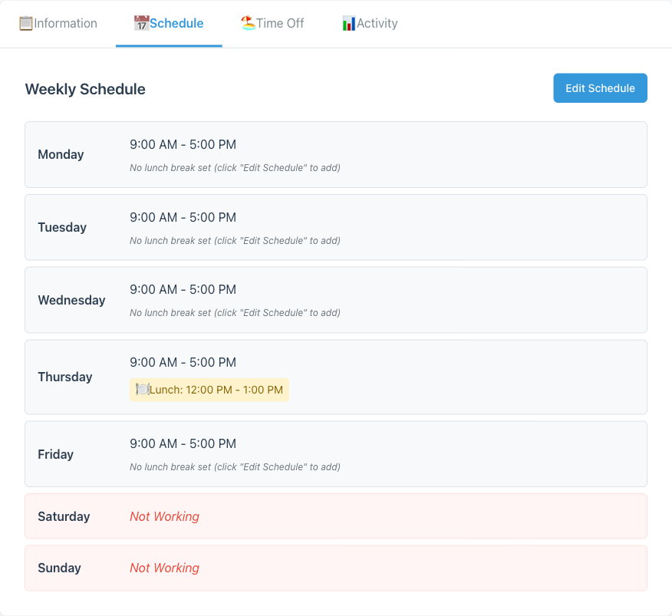
Task: Click the beach umbrella Time Off icon
Action: [x=248, y=23]
